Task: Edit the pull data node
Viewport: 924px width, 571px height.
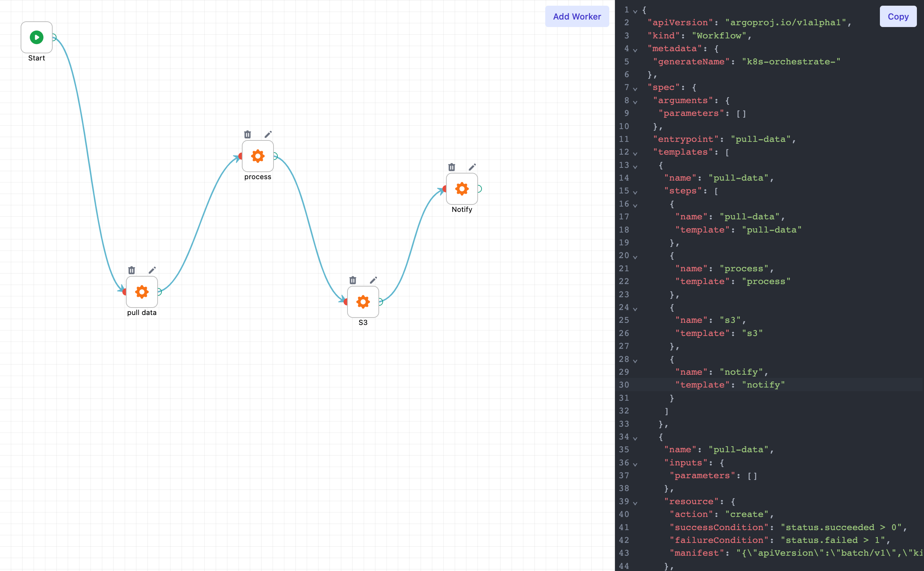Action: tap(152, 270)
